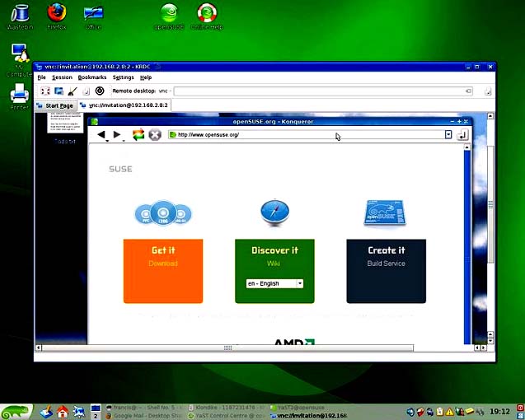Screen dimensions: 525x420
Task: Expand the Remote desktop address dropdown
Action: click(468, 91)
